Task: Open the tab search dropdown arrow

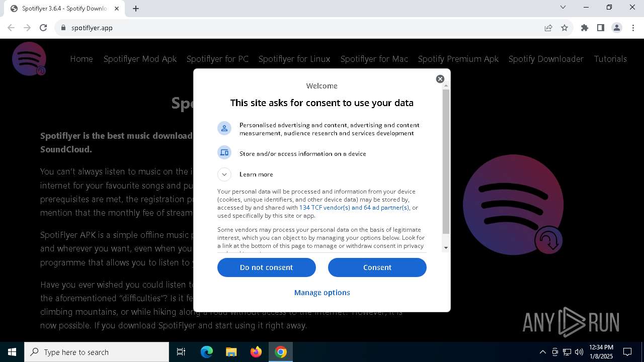Action: click(x=563, y=7)
